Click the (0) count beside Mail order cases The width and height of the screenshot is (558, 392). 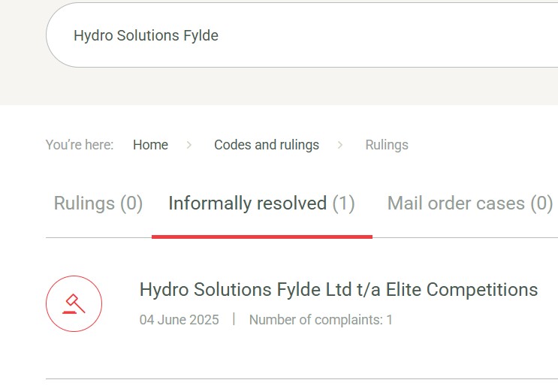[x=541, y=204]
